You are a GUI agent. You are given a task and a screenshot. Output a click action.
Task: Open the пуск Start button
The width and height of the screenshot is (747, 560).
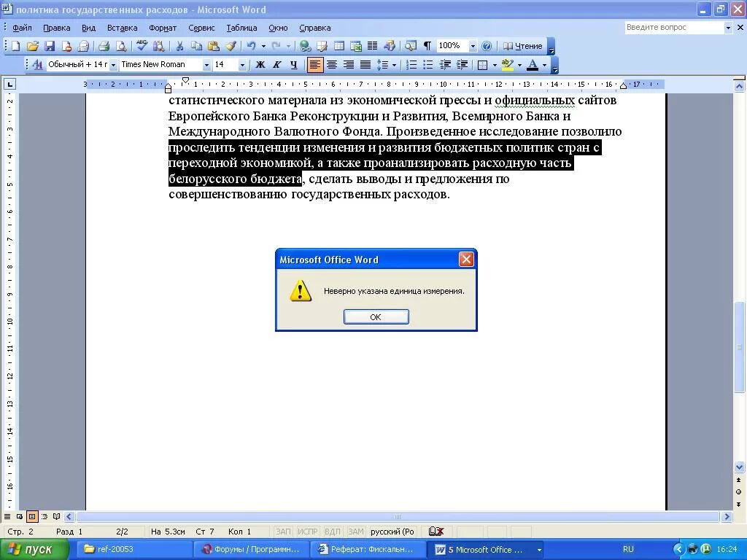click(34, 550)
